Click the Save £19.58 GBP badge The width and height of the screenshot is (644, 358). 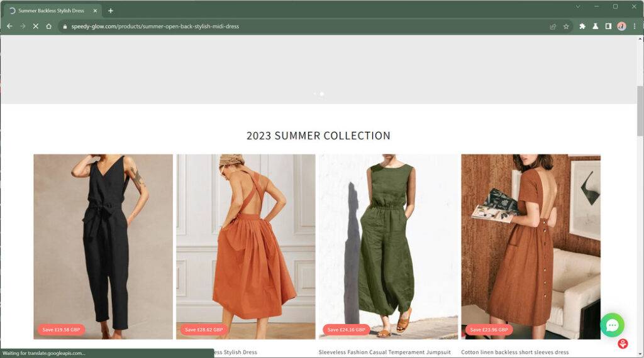[61, 330]
